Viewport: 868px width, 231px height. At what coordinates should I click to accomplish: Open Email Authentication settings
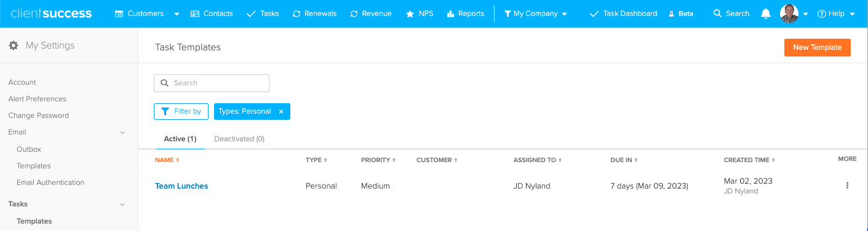pos(50,182)
